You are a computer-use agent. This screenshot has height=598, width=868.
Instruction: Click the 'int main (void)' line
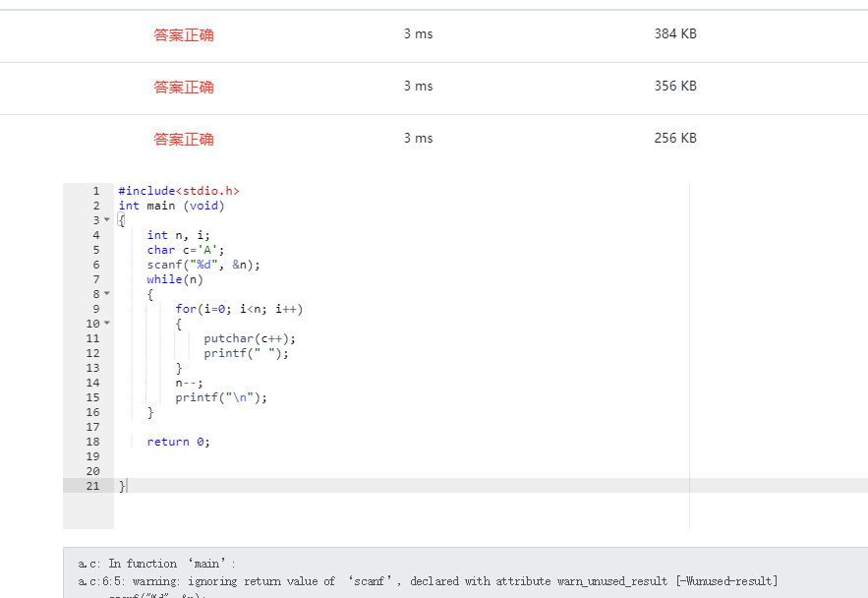tap(171, 206)
